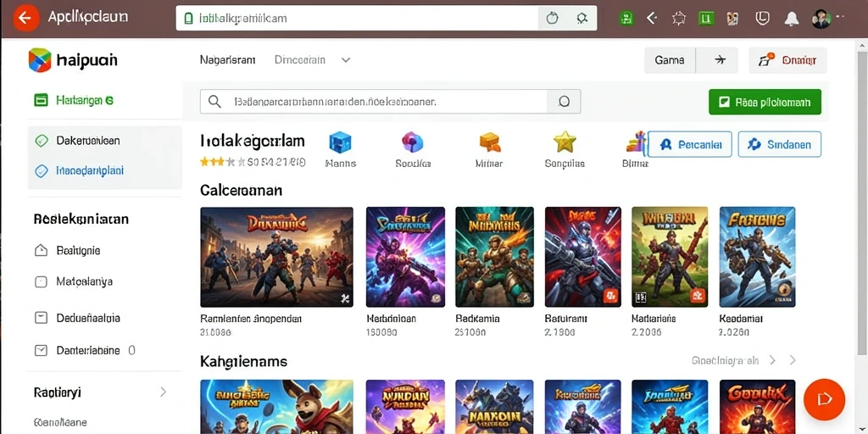Click the first chevron after Gioodnigra eln
Image resolution: width=868 pixels, height=434 pixels.
point(773,360)
